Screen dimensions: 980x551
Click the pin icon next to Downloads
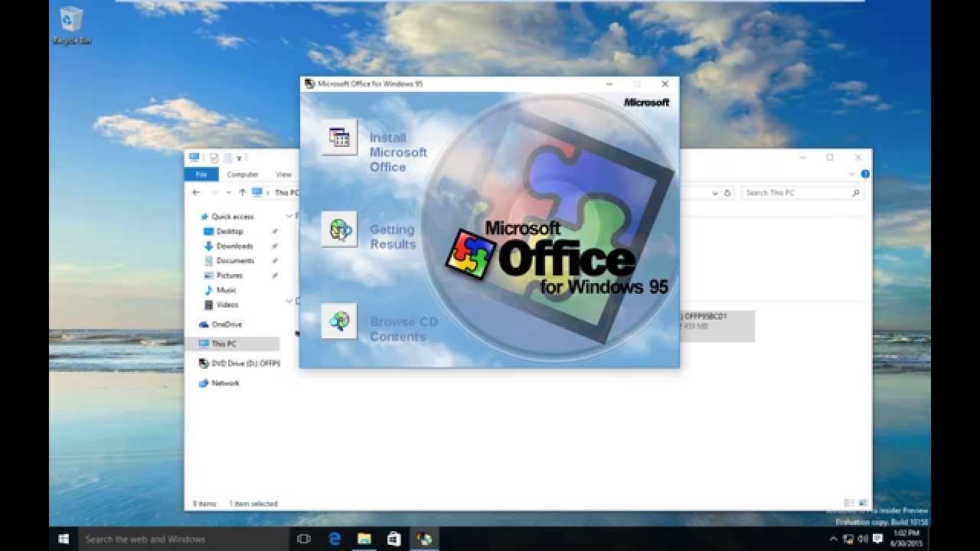[x=274, y=246]
